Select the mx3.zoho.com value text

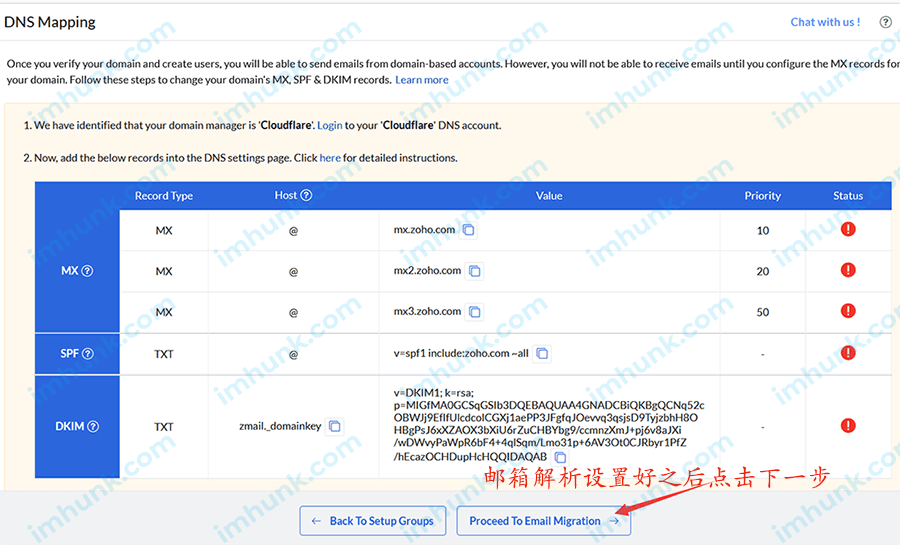point(427,311)
